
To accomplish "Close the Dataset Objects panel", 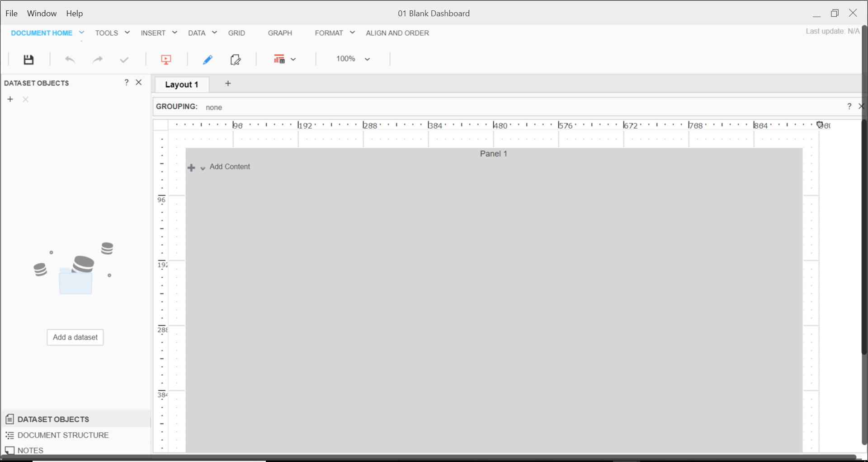I will [x=139, y=82].
